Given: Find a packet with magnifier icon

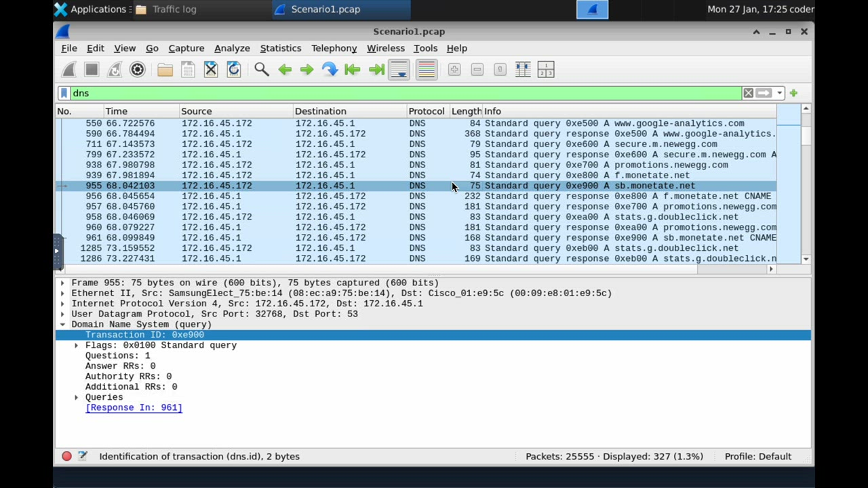Looking at the screenshot, I should [262, 70].
